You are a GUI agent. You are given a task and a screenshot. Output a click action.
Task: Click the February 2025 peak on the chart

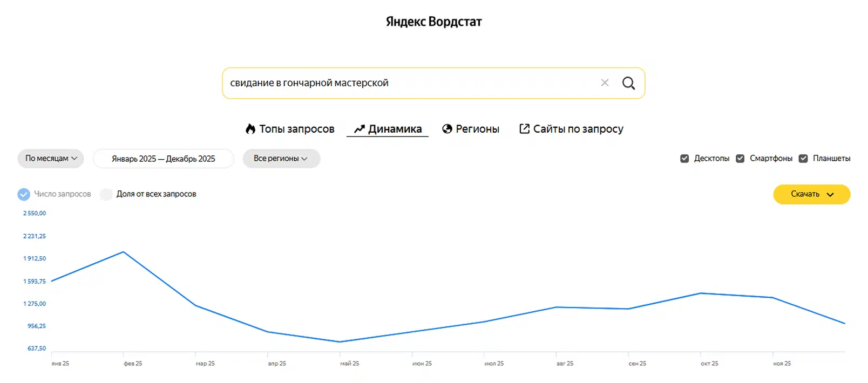pyautogui.click(x=124, y=252)
